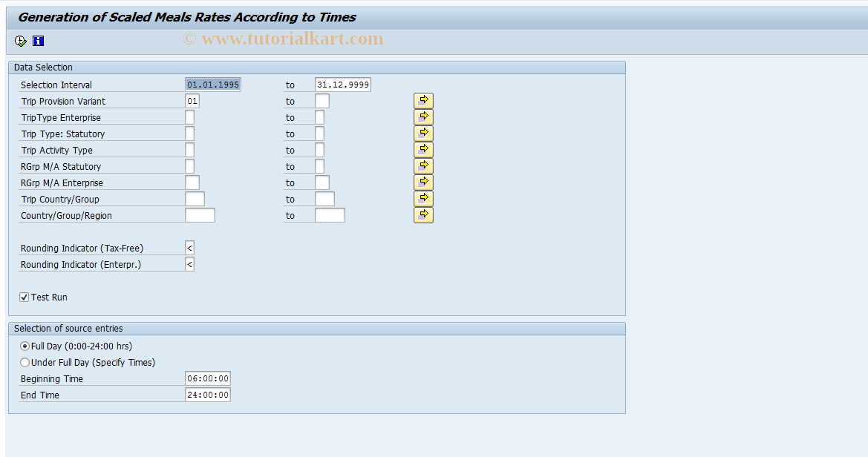Viewport: 868px width, 457px height.
Task: Click the RGrp M/A Statutory to field
Action: (x=319, y=166)
